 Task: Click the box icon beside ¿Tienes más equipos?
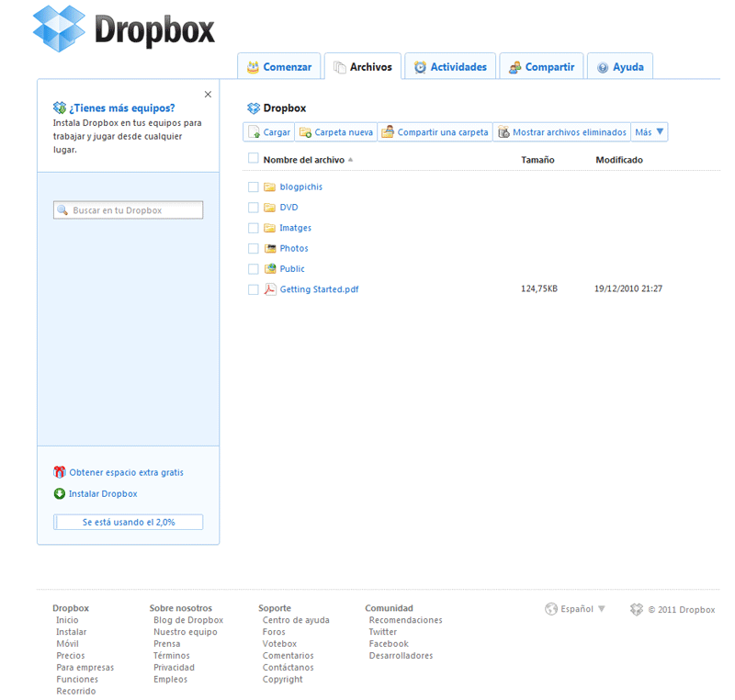[60, 107]
